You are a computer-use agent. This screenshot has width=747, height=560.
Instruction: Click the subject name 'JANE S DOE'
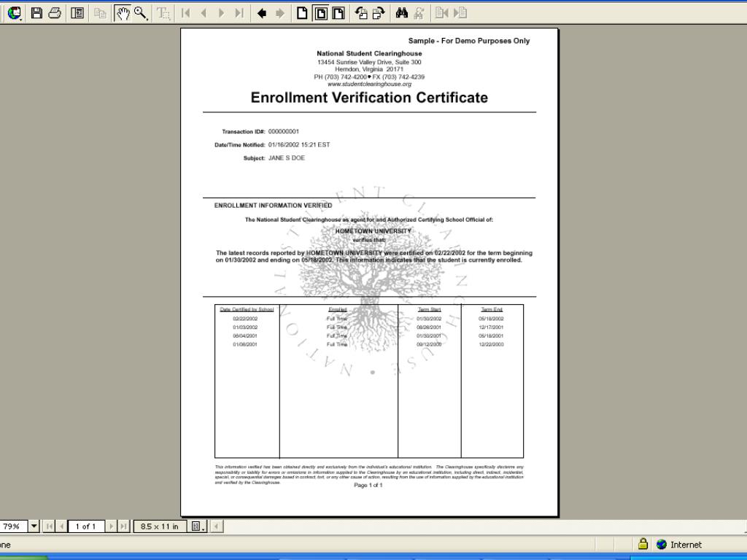coord(286,158)
